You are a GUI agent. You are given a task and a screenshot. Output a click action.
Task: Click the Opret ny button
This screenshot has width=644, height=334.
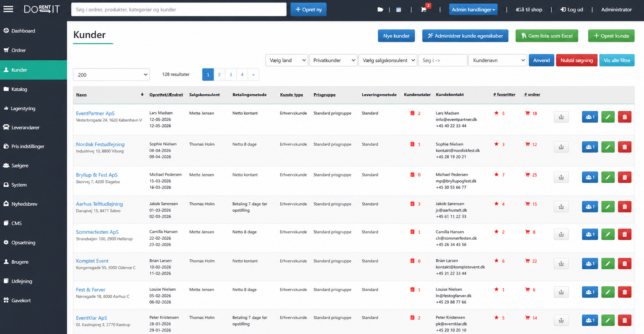coord(308,10)
